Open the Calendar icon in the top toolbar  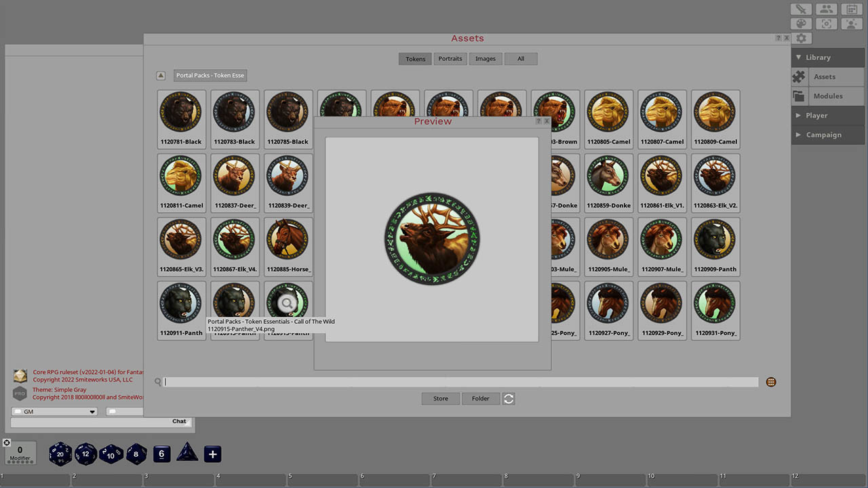tap(852, 9)
